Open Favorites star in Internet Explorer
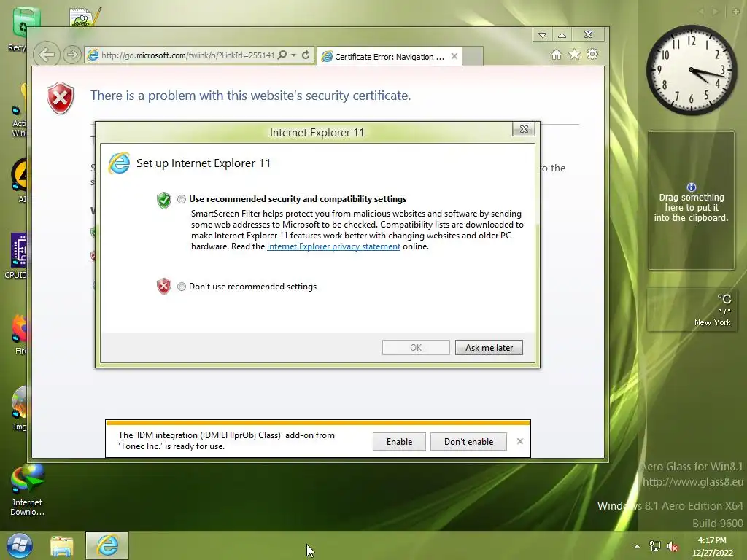747x560 pixels. click(x=575, y=55)
